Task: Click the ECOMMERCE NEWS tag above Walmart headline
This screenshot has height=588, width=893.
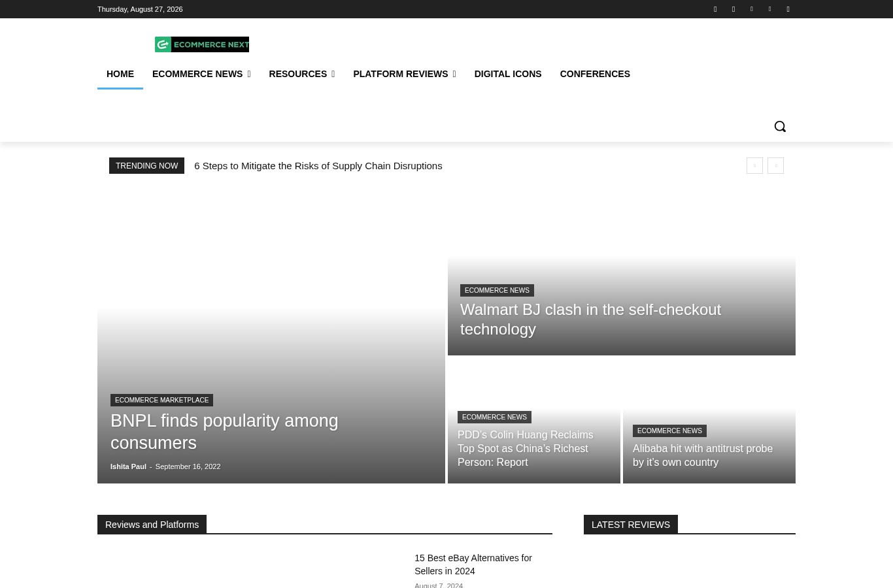Action: 497,291
